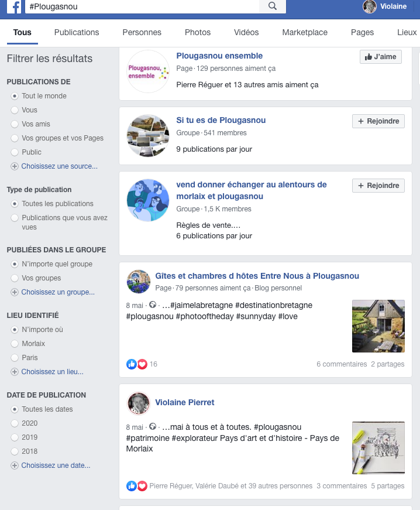Click the vend donner échanger group avatar
The width and height of the screenshot is (420, 510).
pyautogui.click(x=148, y=200)
